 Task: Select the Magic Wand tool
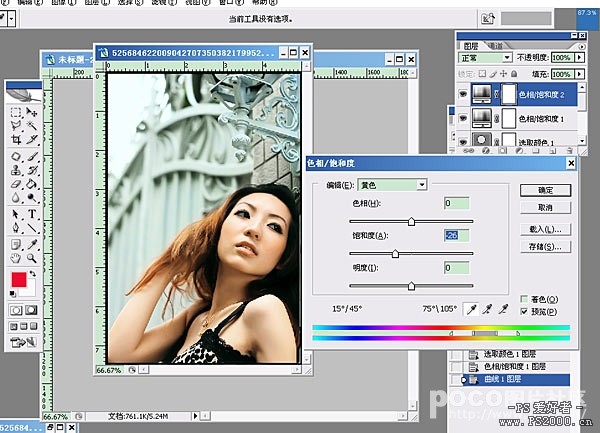coord(32,125)
